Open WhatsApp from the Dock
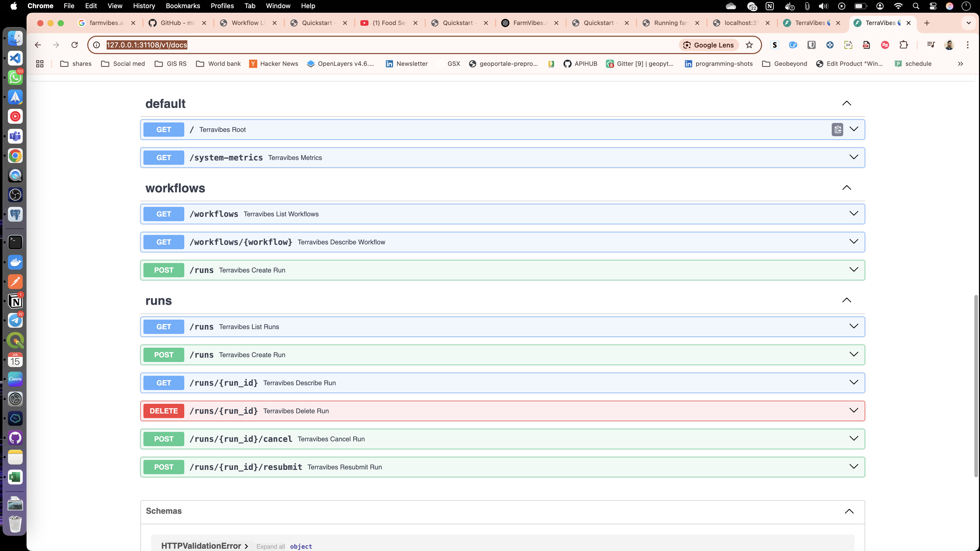This screenshot has height=551, width=980. tap(15, 77)
